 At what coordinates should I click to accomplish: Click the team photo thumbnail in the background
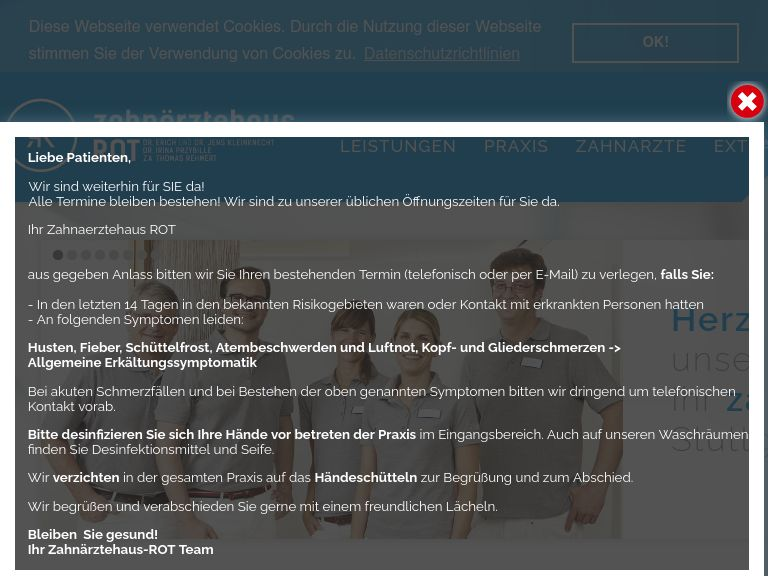pyautogui.click(x=328, y=389)
